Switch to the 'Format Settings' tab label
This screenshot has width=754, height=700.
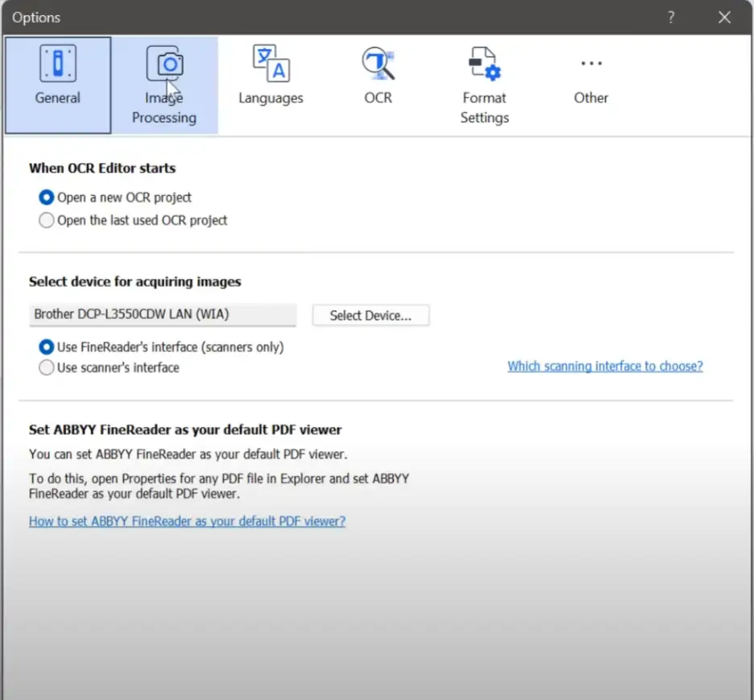[484, 108]
